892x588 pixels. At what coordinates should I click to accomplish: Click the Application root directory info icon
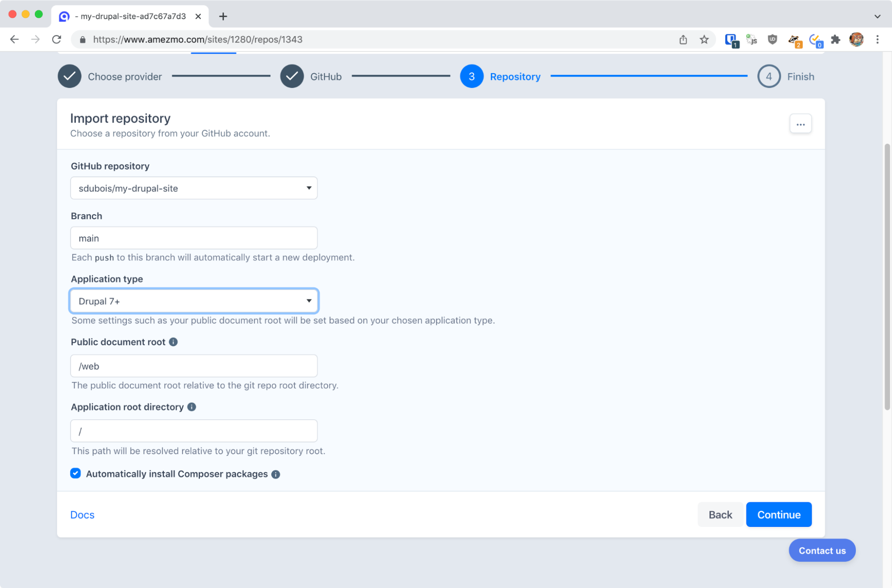pos(192,407)
